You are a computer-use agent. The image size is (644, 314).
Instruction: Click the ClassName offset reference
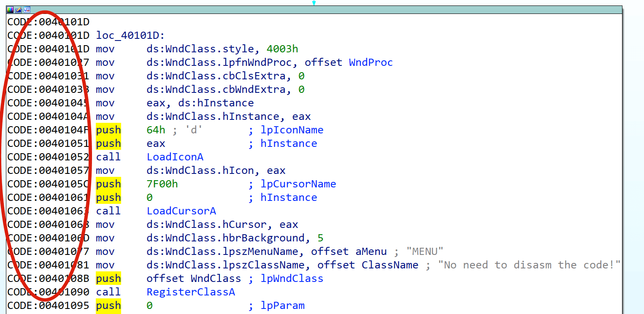coord(390,265)
